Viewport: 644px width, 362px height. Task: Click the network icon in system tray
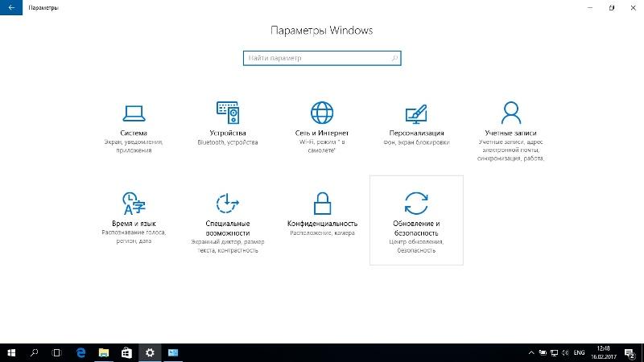pyautogui.click(x=554, y=352)
